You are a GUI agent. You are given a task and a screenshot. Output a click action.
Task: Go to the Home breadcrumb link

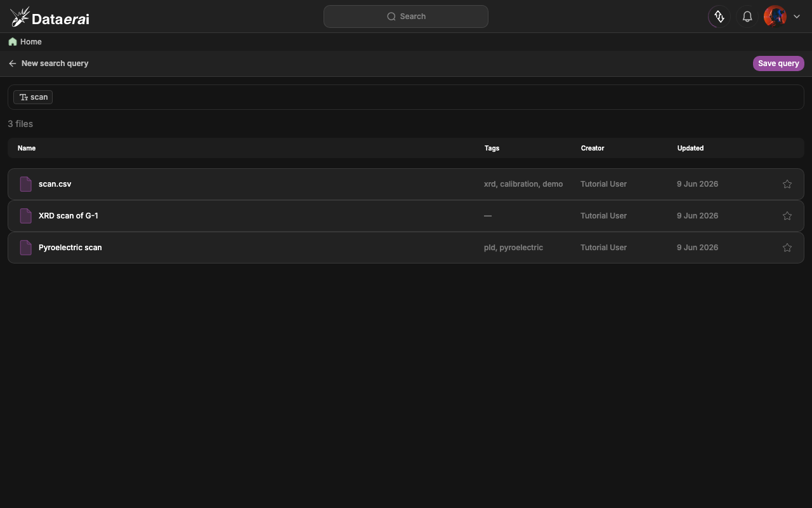click(x=31, y=42)
